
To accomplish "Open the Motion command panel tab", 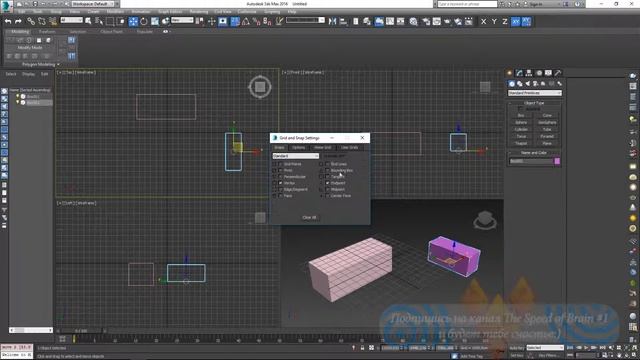I will [539, 73].
